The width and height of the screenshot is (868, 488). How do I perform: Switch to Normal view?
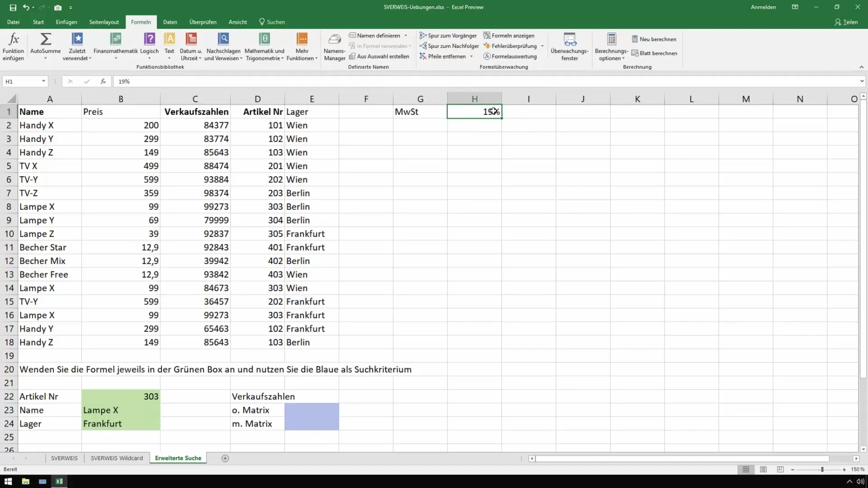(746, 469)
